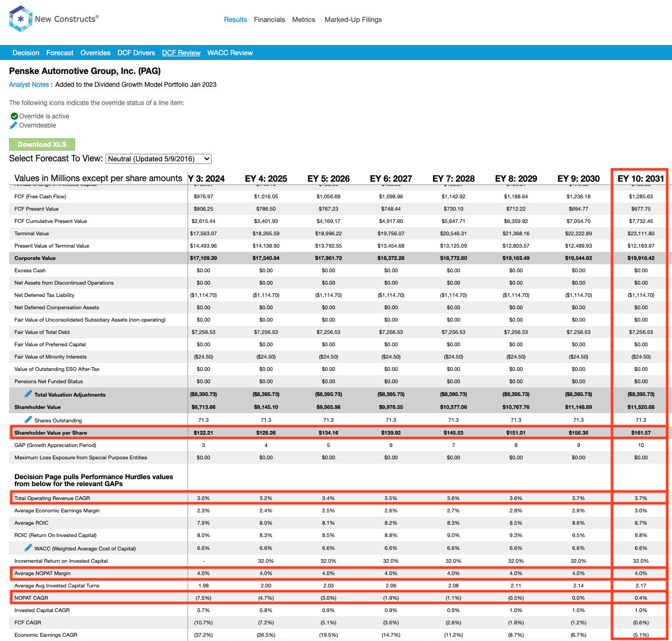Click the Net Deferred Tax Liability label
This screenshot has width=672, height=641.
[x=44, y=295]
